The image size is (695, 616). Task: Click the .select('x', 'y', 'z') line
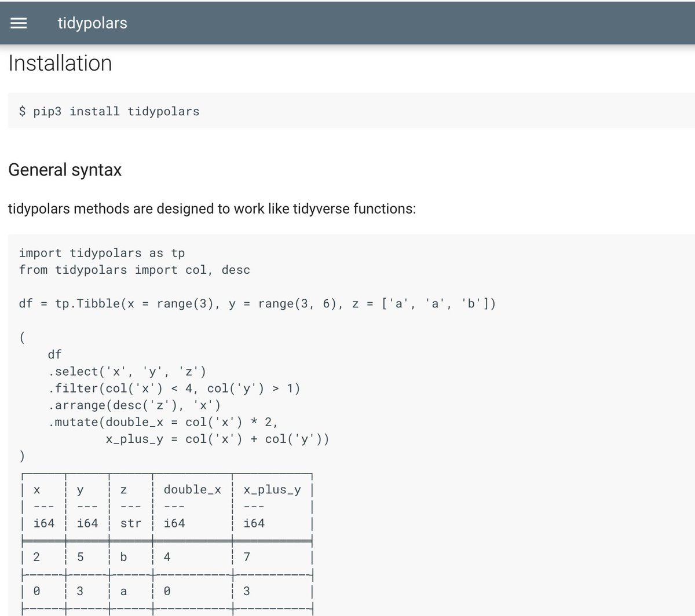click(127, 371)
